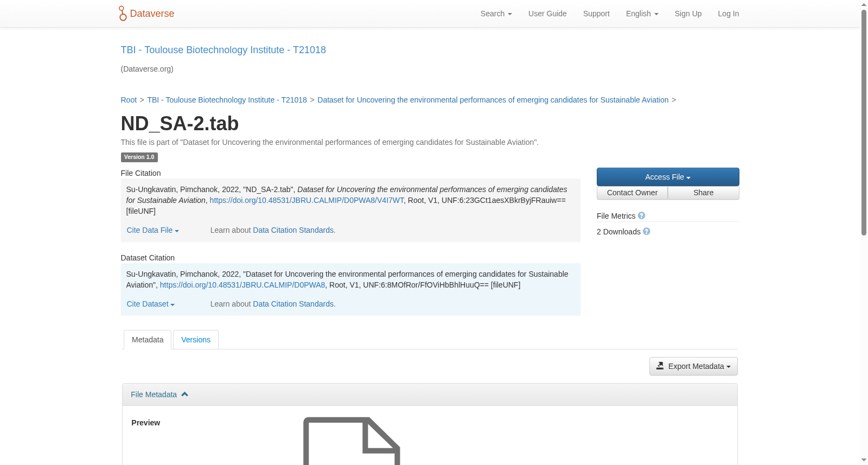Screen dimensions: 868x465
Task: Open the dataset title breadcrumb link
Action: 493,100
